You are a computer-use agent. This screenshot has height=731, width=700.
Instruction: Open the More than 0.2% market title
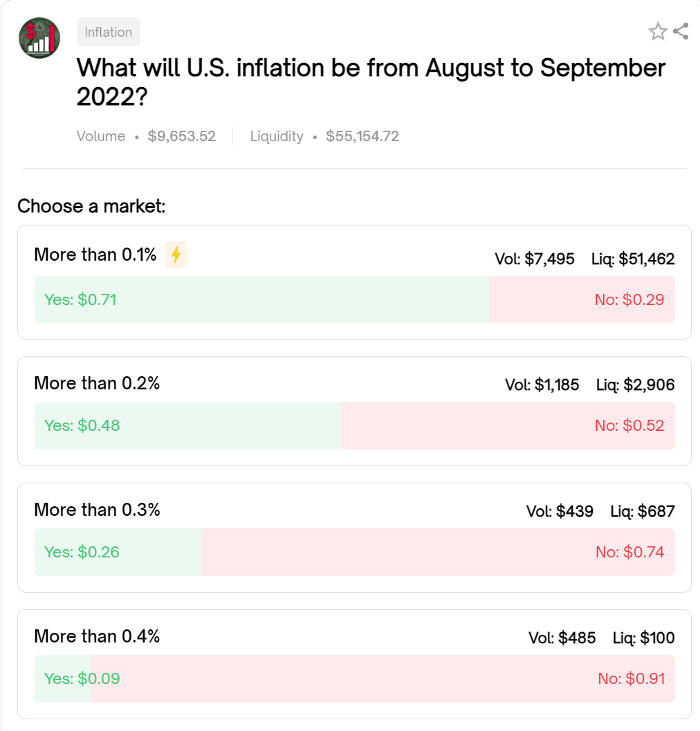97,383
